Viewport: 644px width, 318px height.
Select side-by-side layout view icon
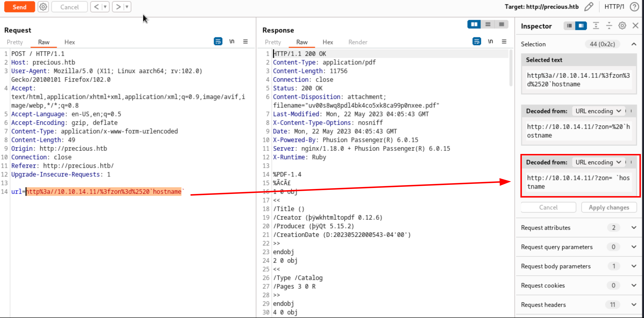(x=474, y=24)
